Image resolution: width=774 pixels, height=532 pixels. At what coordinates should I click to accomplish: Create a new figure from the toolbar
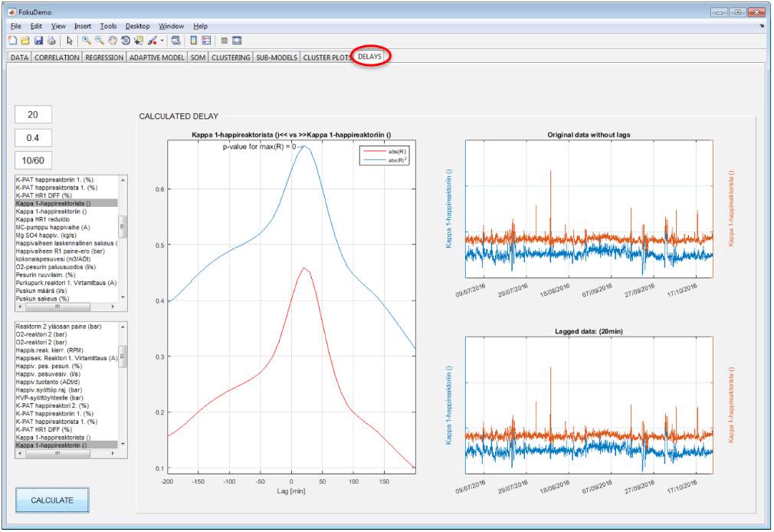pyautogui.click(x=13, y=41)
